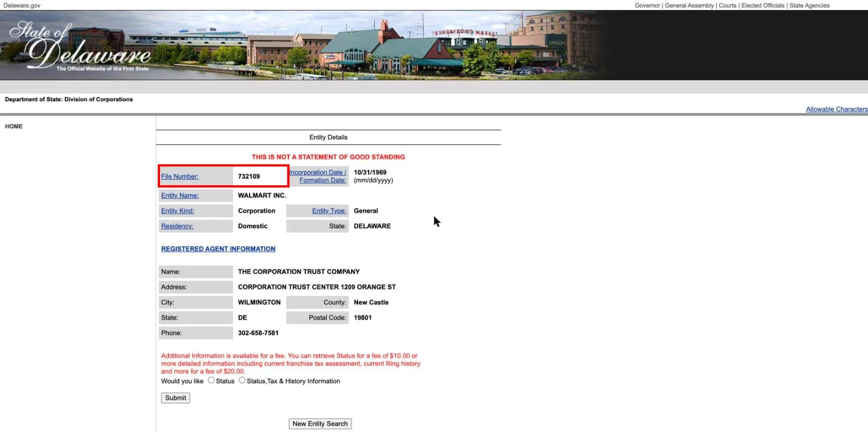This screenshot has height=432, width=868.
Task: Click the Entity Details heading
Action: (x=328, y=137)
